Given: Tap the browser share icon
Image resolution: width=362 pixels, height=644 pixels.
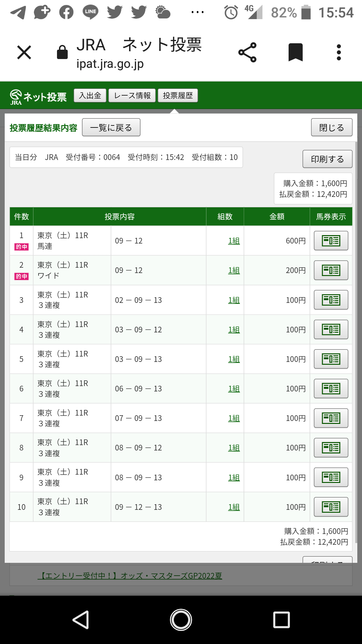Looking at the screenshot, I should [x=247, y=52].
